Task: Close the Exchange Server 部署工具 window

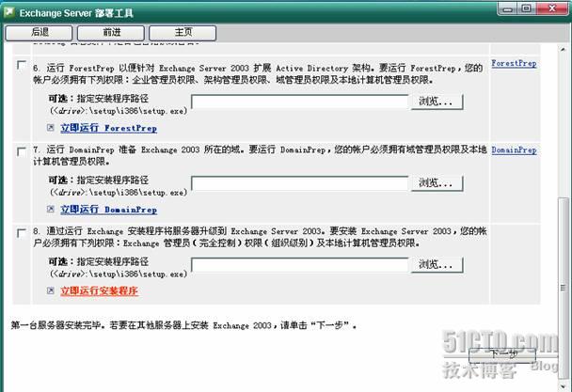Action: coord(552,8)
